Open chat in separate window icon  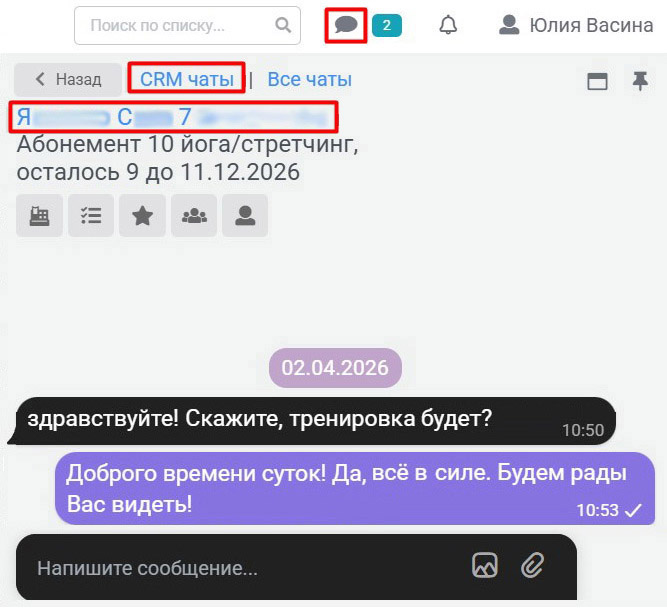[597, 81]
